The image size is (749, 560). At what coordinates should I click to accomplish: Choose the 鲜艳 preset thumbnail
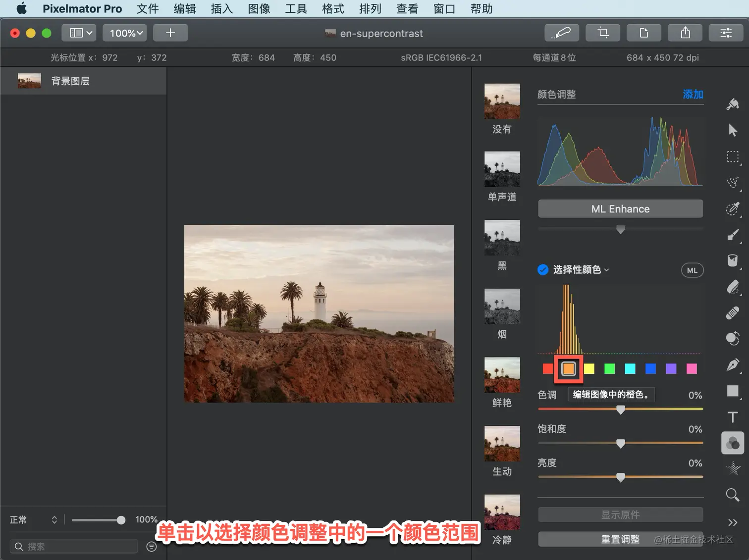(502, 375)
